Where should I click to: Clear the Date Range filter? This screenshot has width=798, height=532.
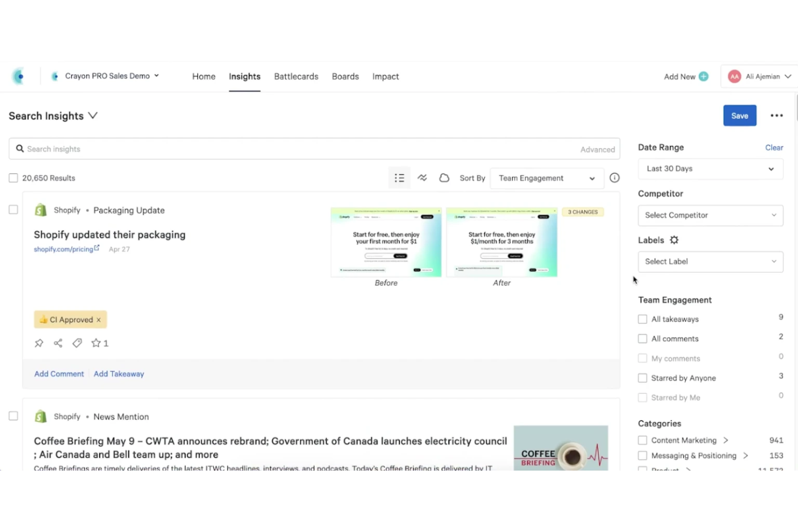[774, 148]
